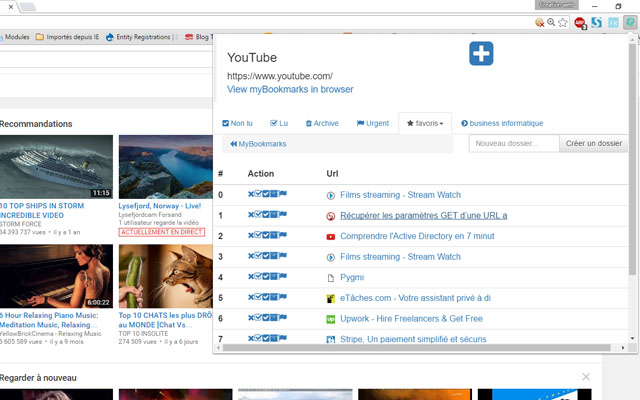
Task: Delete bookmark in row 0 with X icon
Action: [x=251, y=193]
